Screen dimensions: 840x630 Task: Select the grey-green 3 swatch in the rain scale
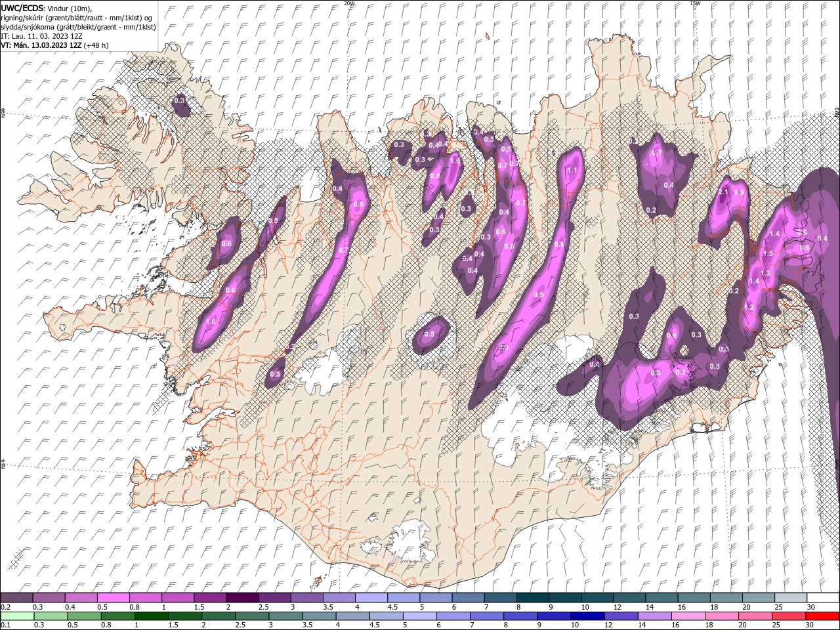point(285,616)
